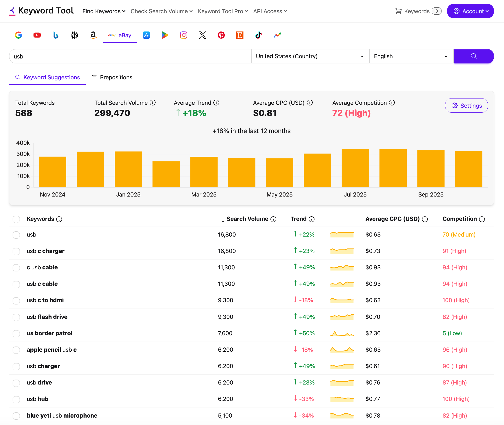This screenshot has width=504, height=425.
Task: Show the info icon beside Total Search Volume
Action: coord(153,103)
